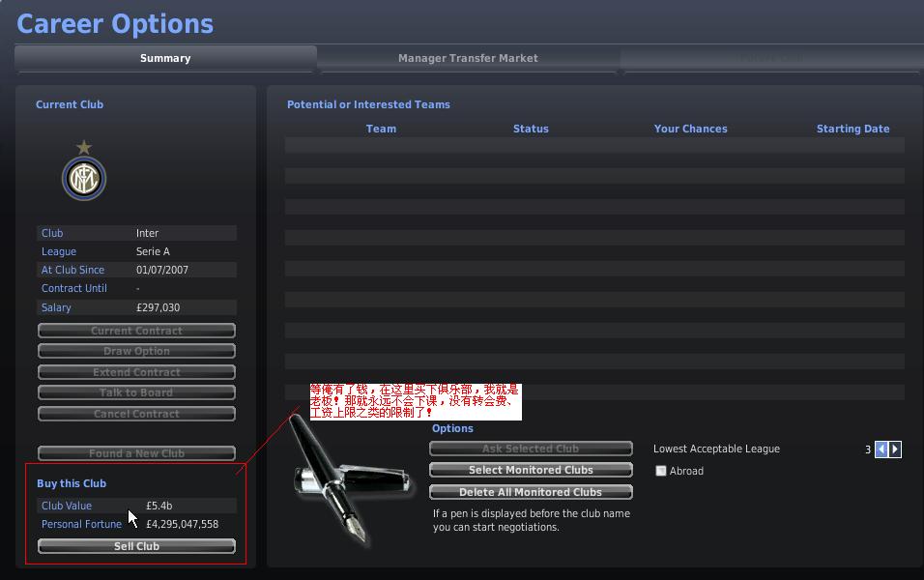Image resolution: width=924 pixels, height=580 pixels.
Task: Decrease the Lowest Acceptable League value
Action: (881, 449)
